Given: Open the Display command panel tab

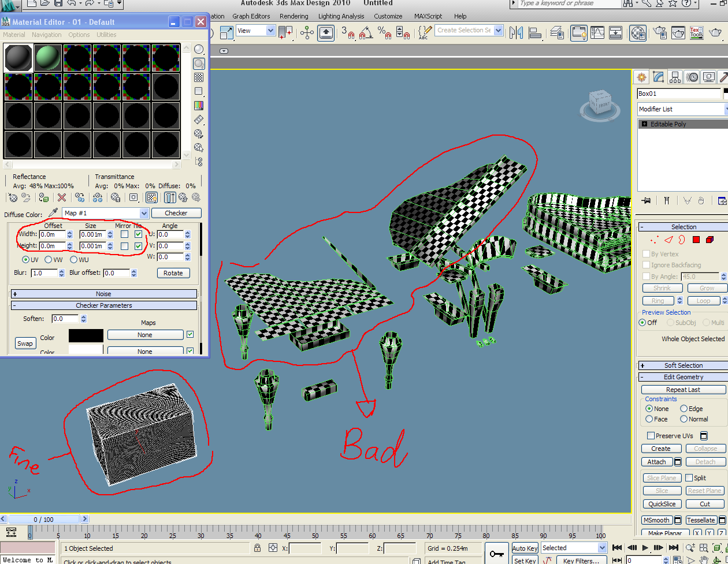Looking at the screenshot, I should (x=709, y=77).
